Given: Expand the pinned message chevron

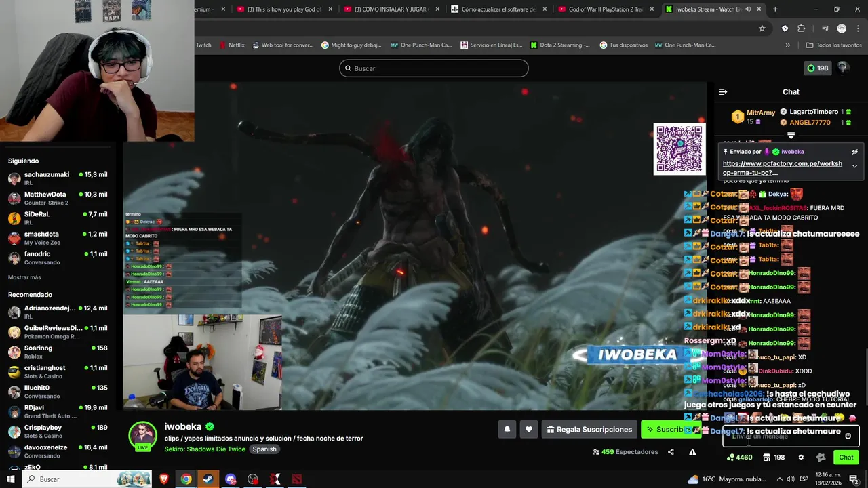Looking at the screenshot, I should point(854,166).
